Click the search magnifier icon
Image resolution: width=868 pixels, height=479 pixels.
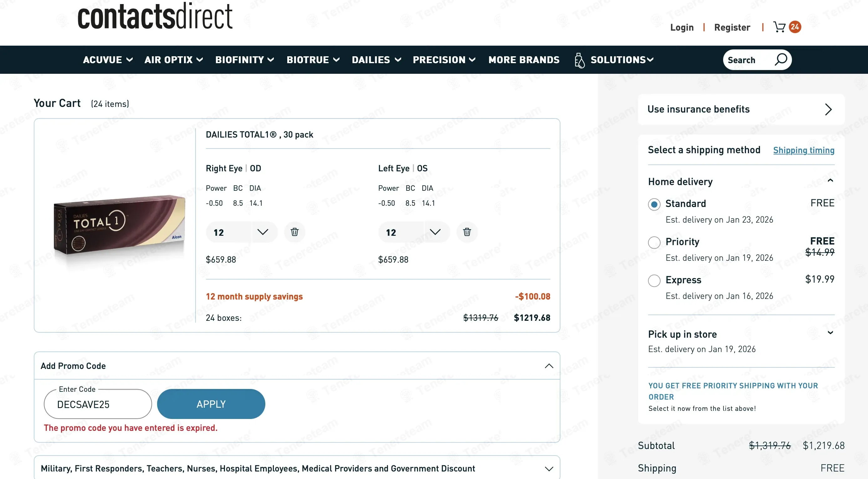tap(781, 60)
